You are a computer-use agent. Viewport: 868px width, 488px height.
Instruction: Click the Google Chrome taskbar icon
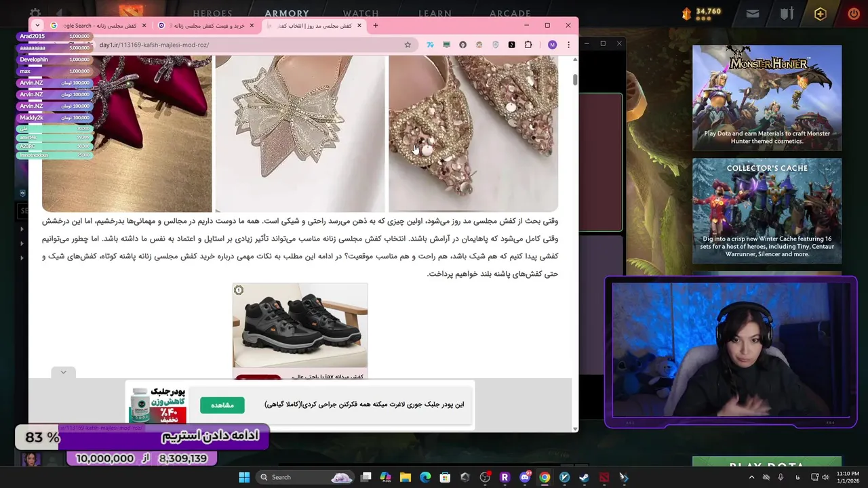[x=545, y=477]
